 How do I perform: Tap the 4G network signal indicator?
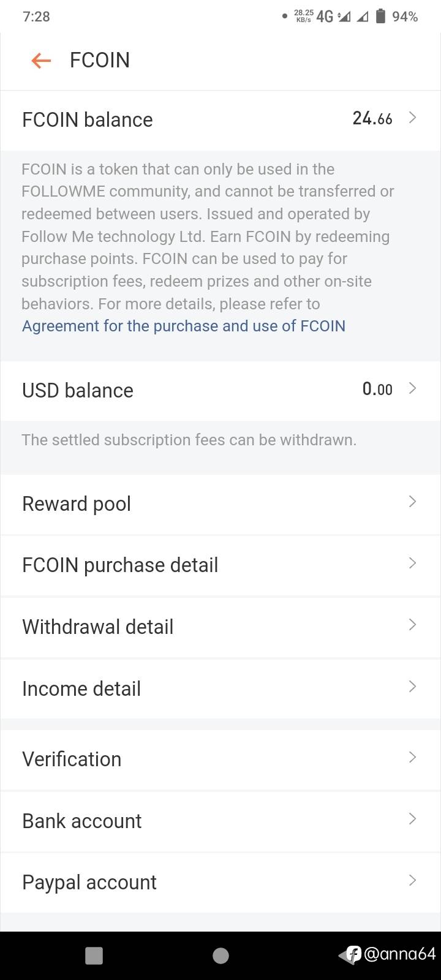(325, 17)
